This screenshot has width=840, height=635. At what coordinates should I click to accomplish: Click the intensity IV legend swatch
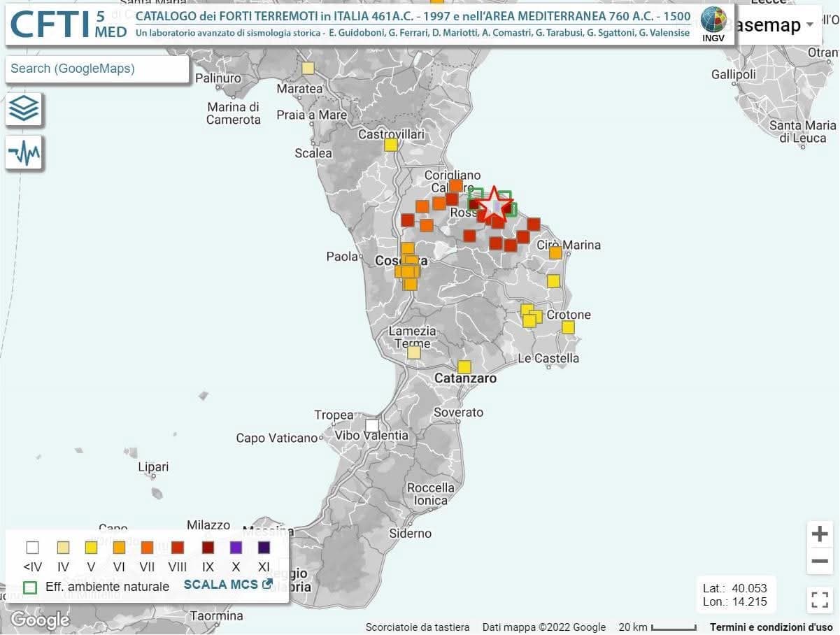pyautogui.click(x=63, y=547)
